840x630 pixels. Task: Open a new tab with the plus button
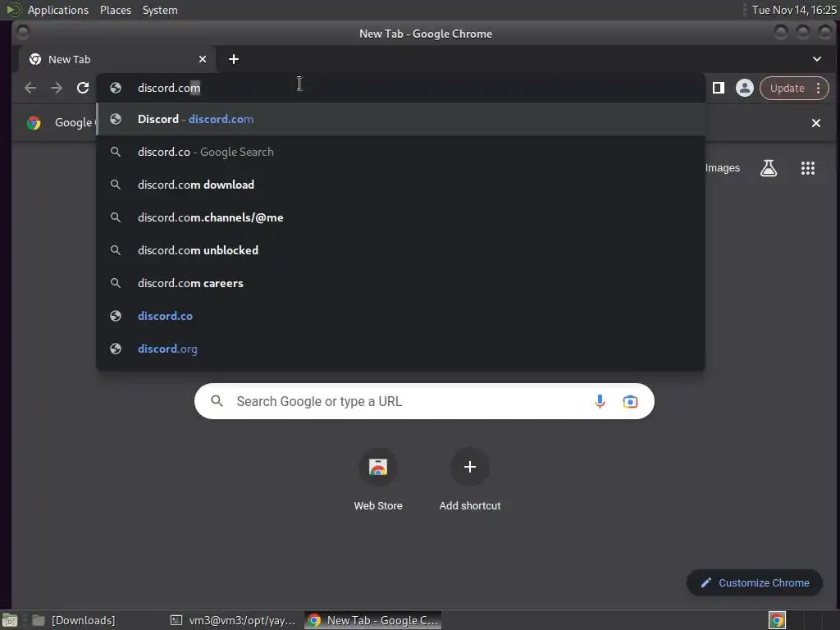pyautogui.click(x=234, y=59)
